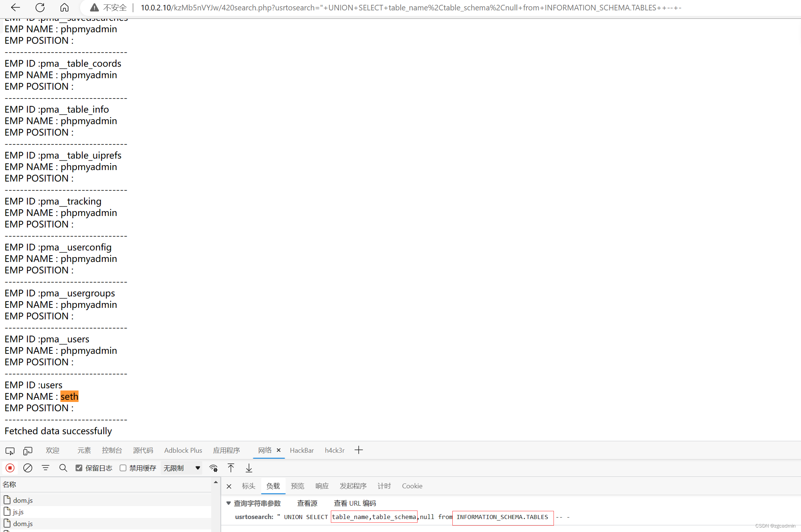Open the 预览 details tab
This screenshot has width=801, height=532.
click(x=298, y=486)
